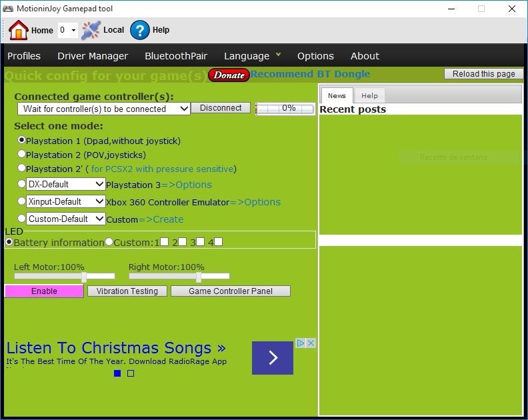Click the Local toolbar label
Viewport: 528px width, 420px height.
click(113, 30)
